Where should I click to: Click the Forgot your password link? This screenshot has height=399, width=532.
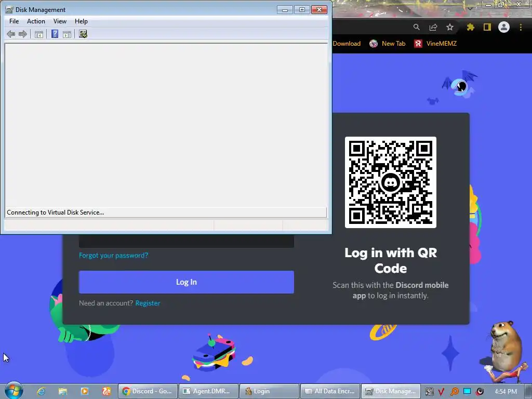point(113,255)
